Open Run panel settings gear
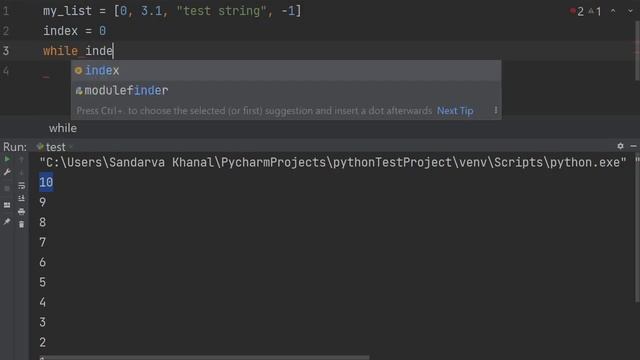 (x=620, y=146)
